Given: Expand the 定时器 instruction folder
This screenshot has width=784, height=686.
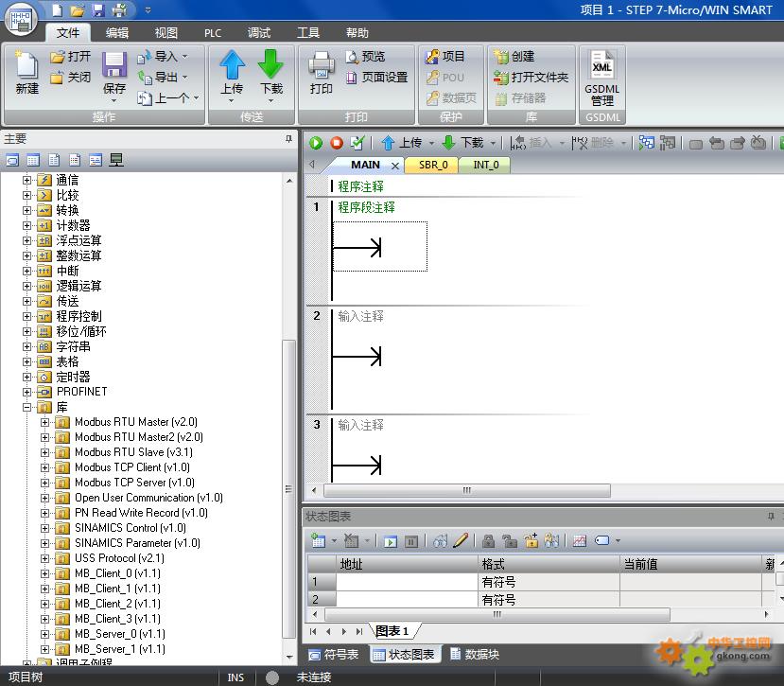Looking at the screenshot, I should click(27, 377).
